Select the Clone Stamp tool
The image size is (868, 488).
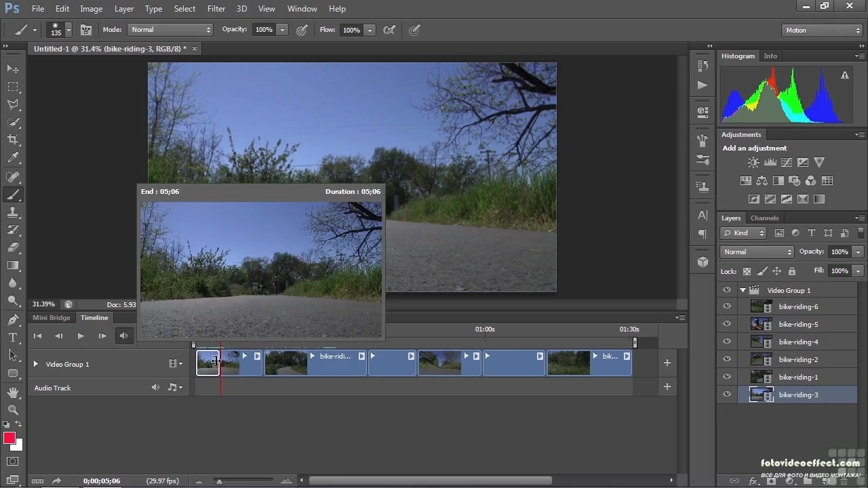coord(13,212)
